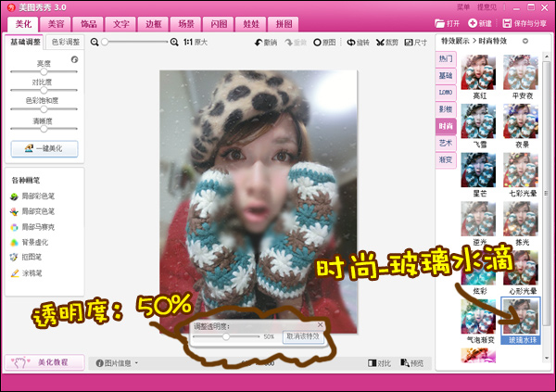Select the 渐变 effects category
The width and height of the screenshot is (556, 392).
coord(446,159)
